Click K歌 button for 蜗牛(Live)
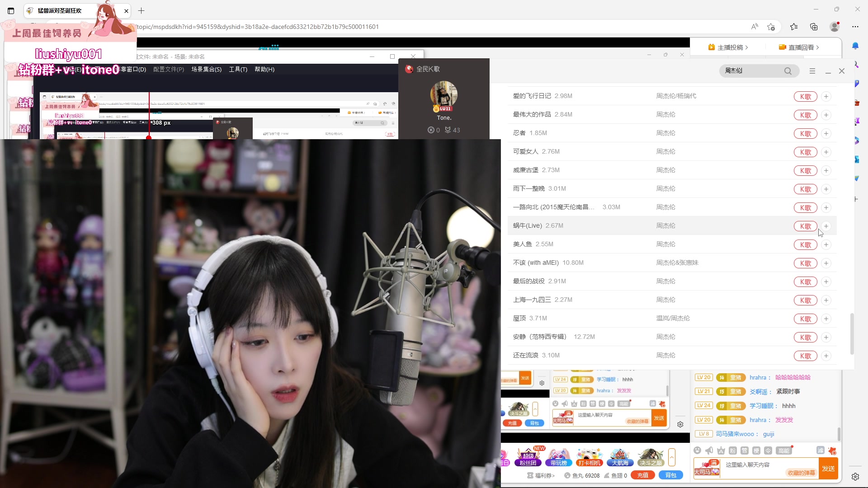 (805, 226)
